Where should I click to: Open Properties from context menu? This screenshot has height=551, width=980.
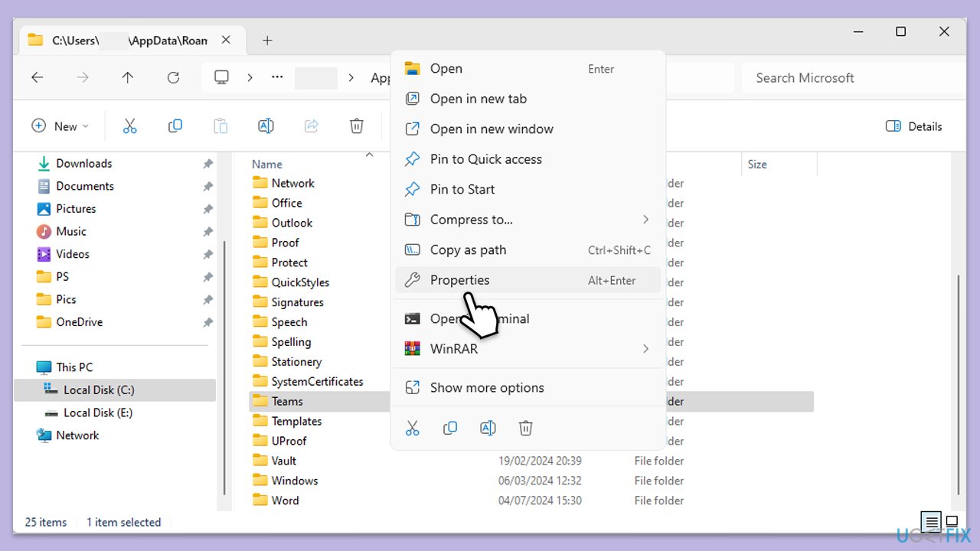pyautogui.click(x=528, y=280)
